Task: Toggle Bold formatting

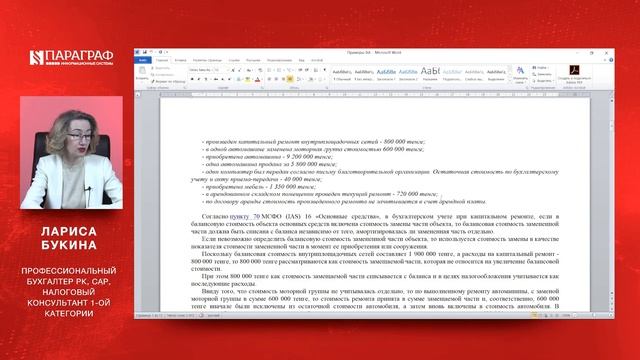Action: point(192,79)
